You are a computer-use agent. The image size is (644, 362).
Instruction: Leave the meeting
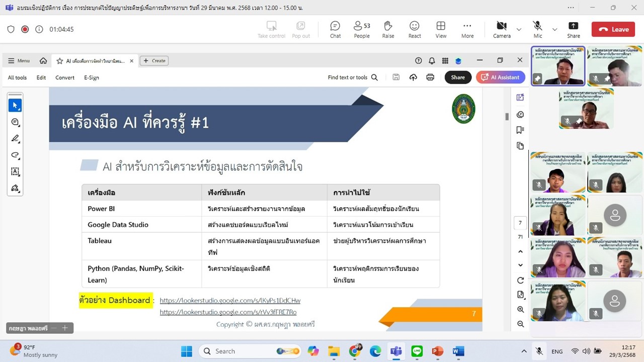(613, 29)
